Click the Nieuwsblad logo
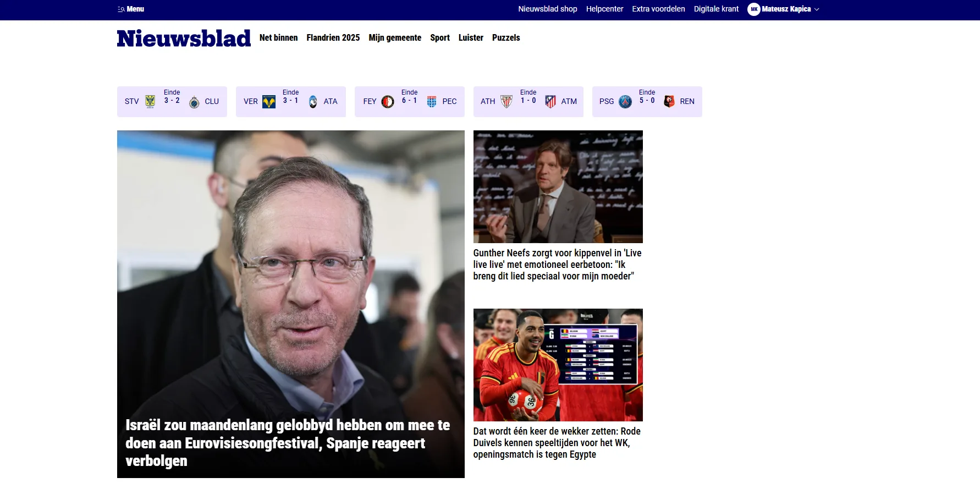 pos(184,39)
